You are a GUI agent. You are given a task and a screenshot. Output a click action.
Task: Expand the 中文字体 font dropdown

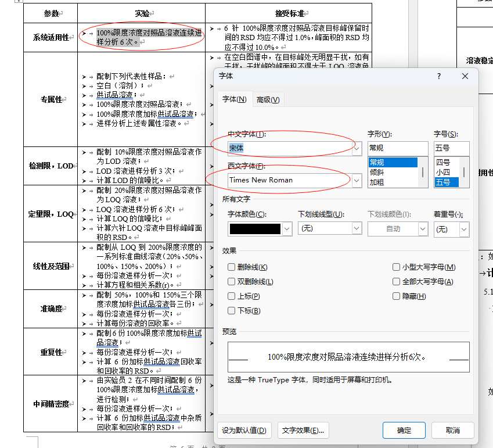[x=357, y=148]
